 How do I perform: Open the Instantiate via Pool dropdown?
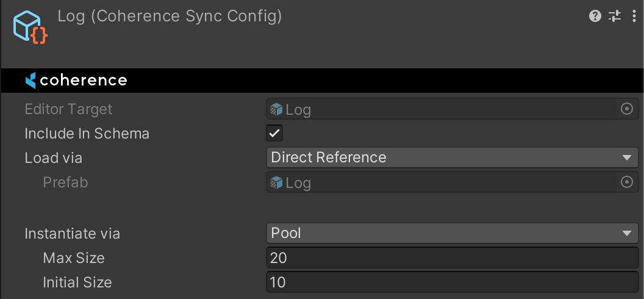click(x=452, y=233)
